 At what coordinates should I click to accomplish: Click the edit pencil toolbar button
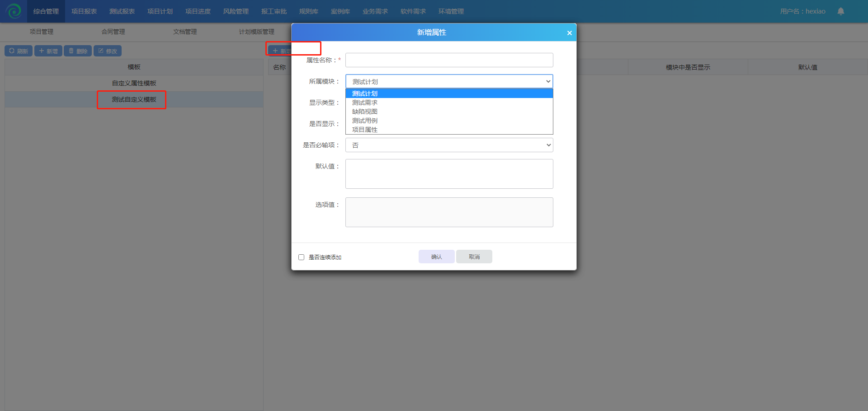pyautogui.click(x=108, y=51)
